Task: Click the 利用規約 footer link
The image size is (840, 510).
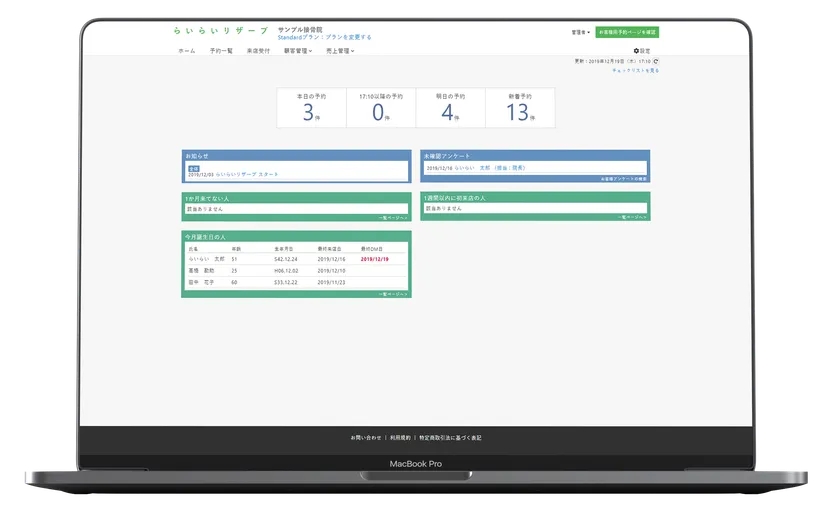Action: 400,438
